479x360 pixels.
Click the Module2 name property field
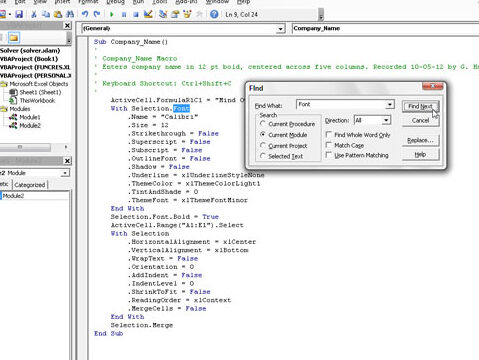pos(36,196)
